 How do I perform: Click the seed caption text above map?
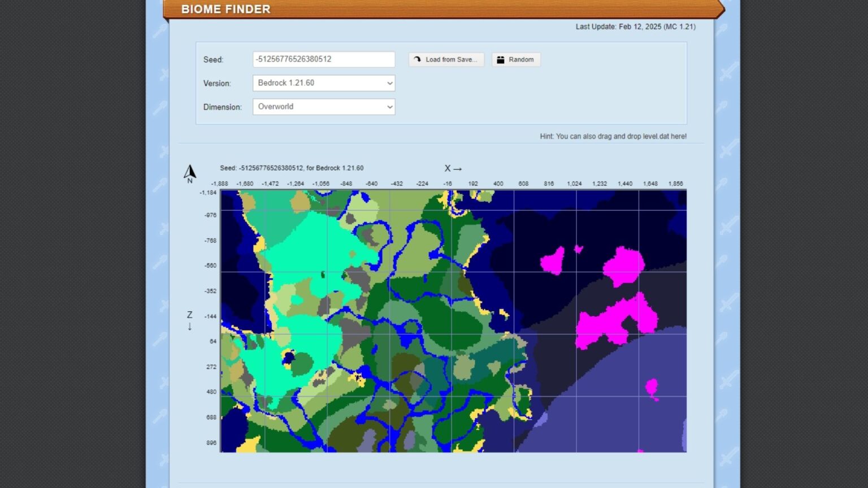(x=292, y=168)
